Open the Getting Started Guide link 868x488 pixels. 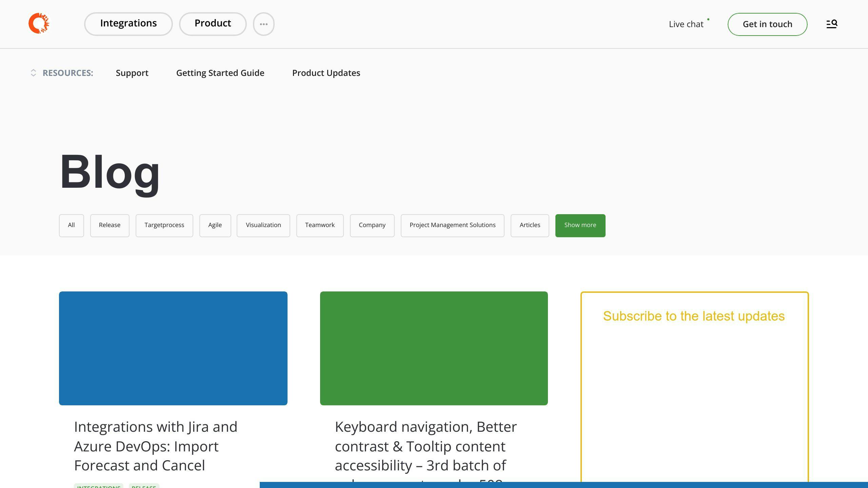coord(220,73)
